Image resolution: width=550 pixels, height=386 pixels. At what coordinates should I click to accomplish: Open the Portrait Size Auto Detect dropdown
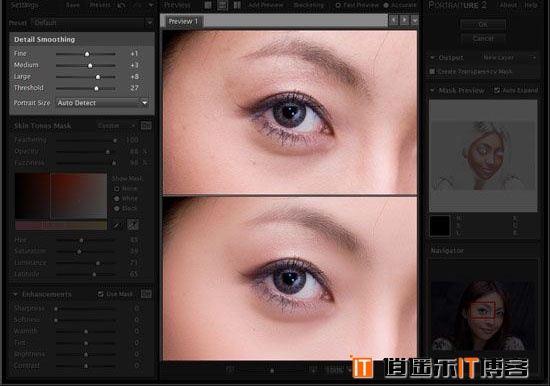point(102,103)
